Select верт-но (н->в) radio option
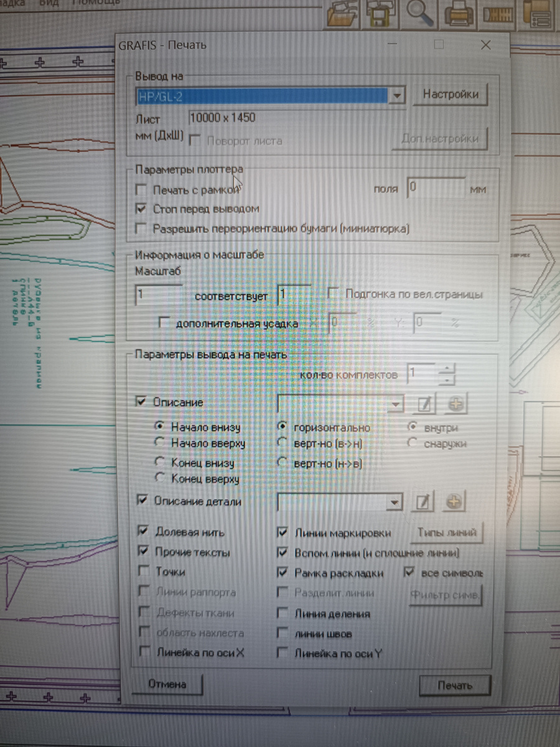The image size is (560, 747). [282, 463]
